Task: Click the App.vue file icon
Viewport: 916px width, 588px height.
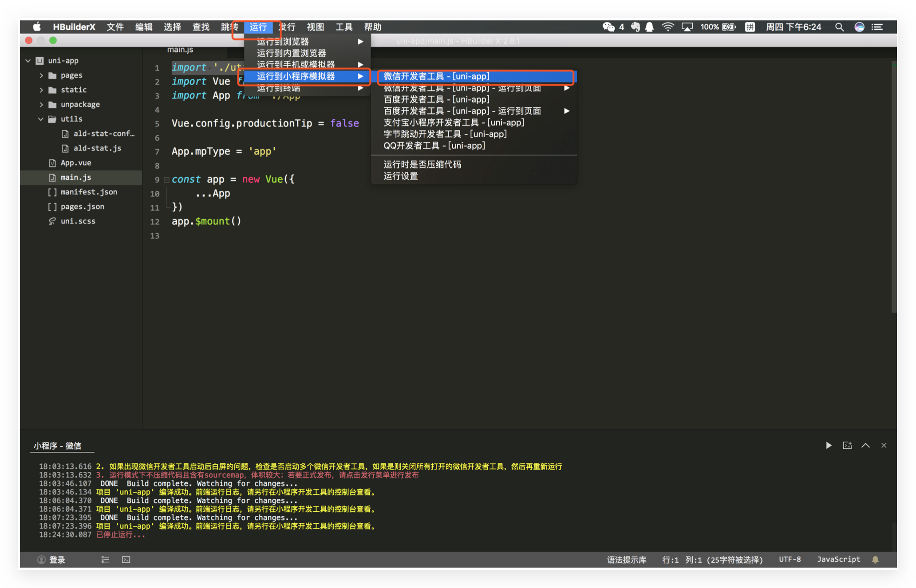Action: tap(52, 163)
